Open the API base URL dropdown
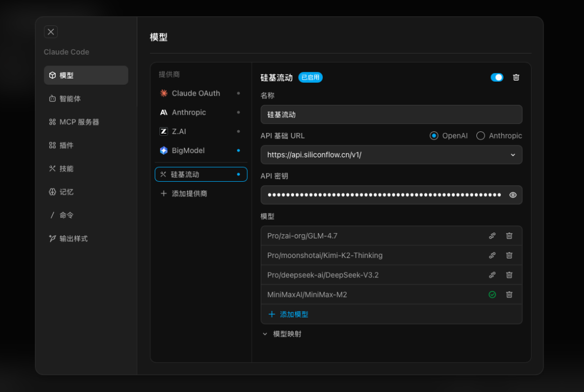The height and width of the screenshot is (392, 584). [x=513, y=155]
